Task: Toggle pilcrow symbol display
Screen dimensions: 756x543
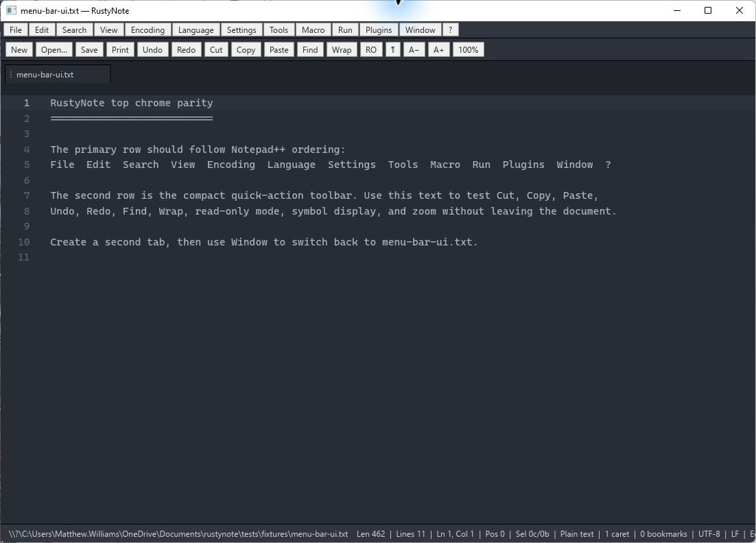Action: (x=393, y=49)
